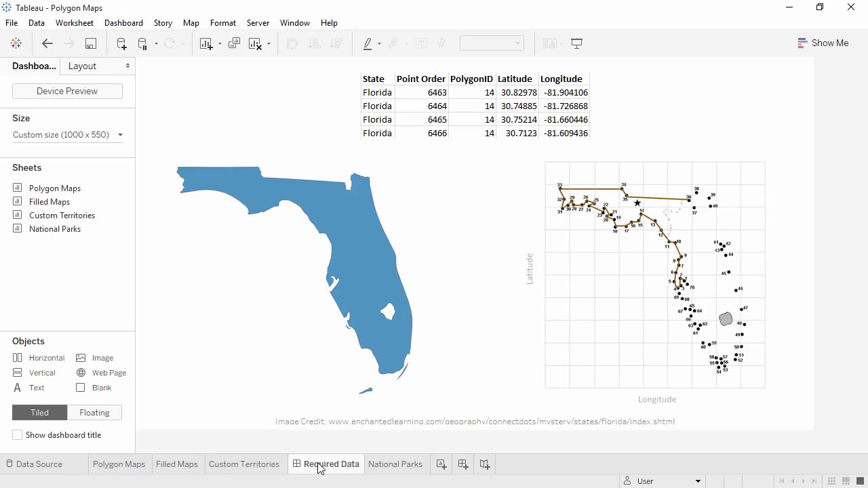The image size is (868, 488).
Task: Click the Tableau start page logo icon
Action: pos(16,43)
